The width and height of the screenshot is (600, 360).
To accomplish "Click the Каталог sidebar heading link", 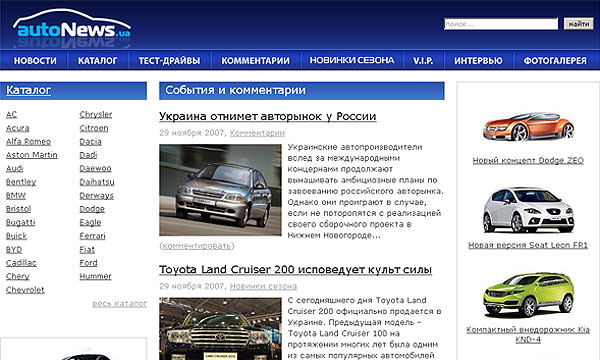I will click(x=28, y=90).
